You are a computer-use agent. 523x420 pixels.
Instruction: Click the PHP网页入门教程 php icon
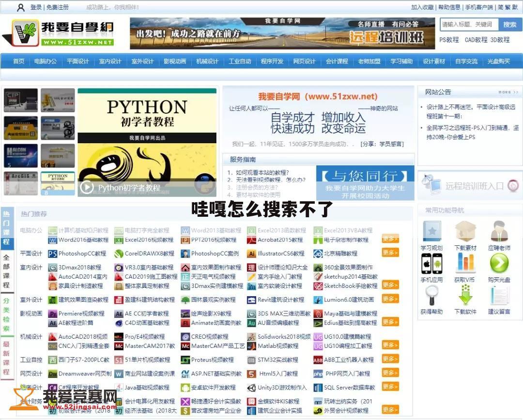[x=318, y=374]
